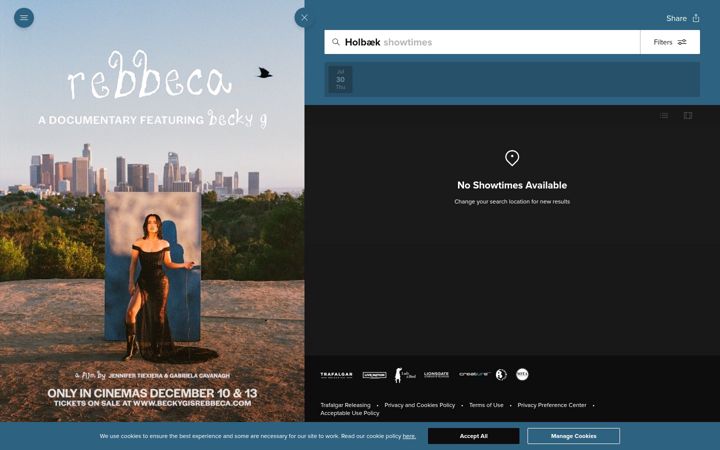Click the cookie policy 'here' link
This screenshot has width=720, height=450.
pos(409,436)
